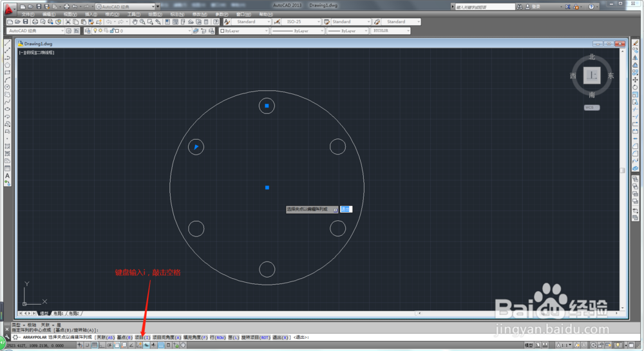Click the layer 0 color square
The image size is (644, 351).
click(117, 31)
